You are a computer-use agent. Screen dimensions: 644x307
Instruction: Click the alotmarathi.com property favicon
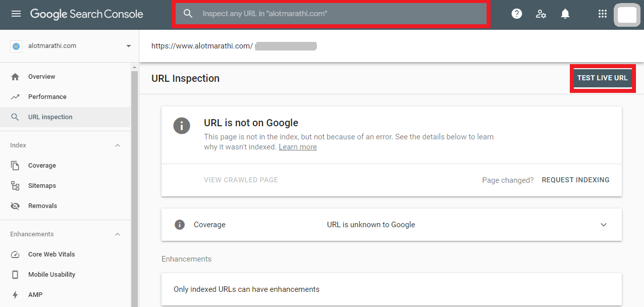pos(16,46)
